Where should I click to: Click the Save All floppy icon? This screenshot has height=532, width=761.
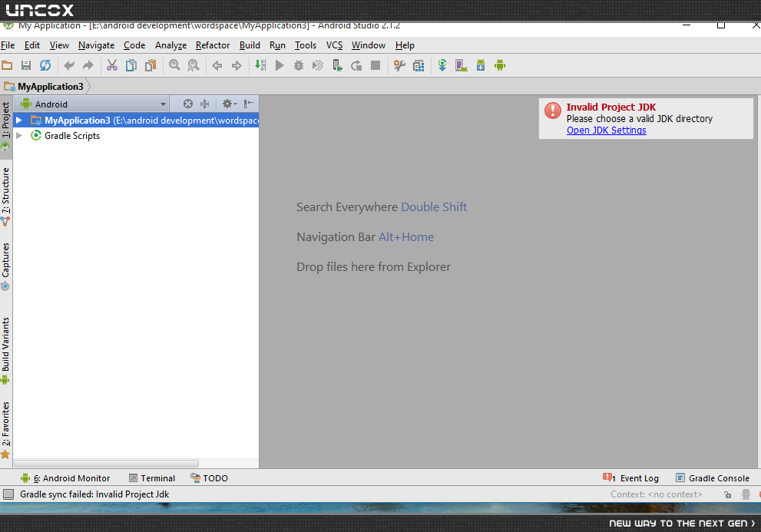click(26, 65)
